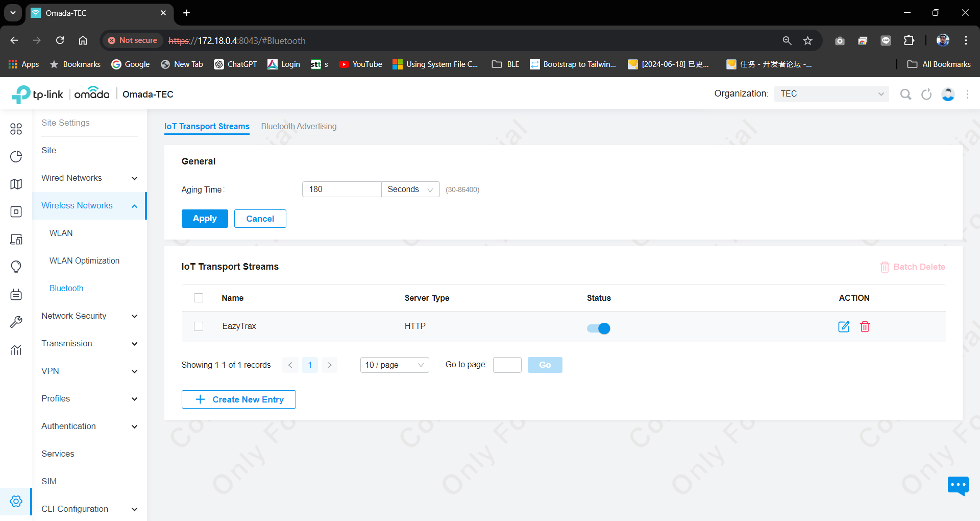Collapse Wireless Networks menu
Viewport: 980px width, 521px height.
(x=89, y=205)
